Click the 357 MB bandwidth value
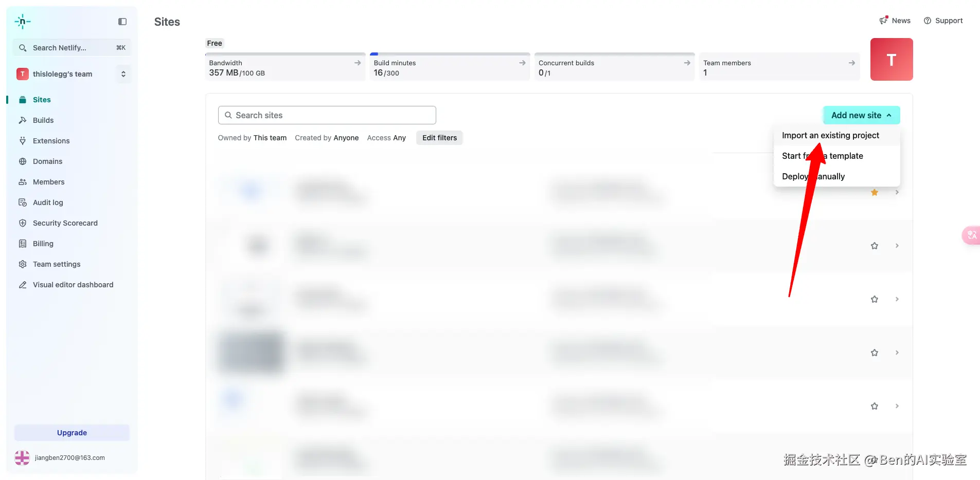The width and height of the screenshot is (980, 480). [x=224, y=73]
